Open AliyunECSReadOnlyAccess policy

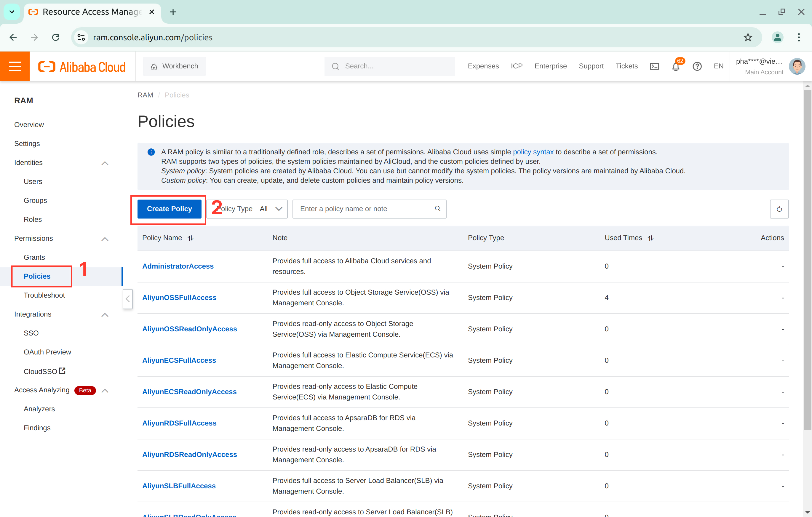189,392
